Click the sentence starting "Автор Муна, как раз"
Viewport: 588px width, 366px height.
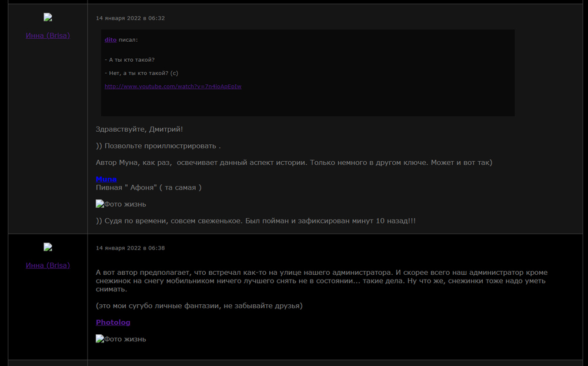294,162
